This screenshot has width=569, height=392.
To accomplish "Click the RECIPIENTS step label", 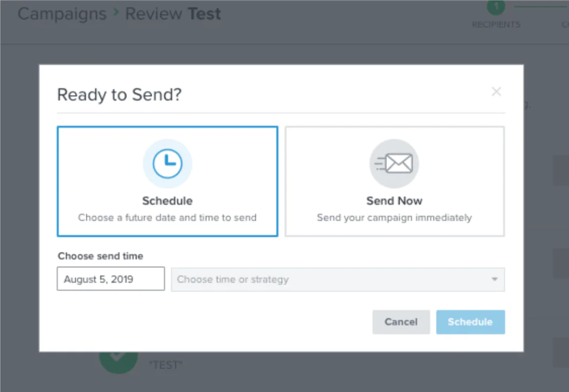I will tap(496, 25).
